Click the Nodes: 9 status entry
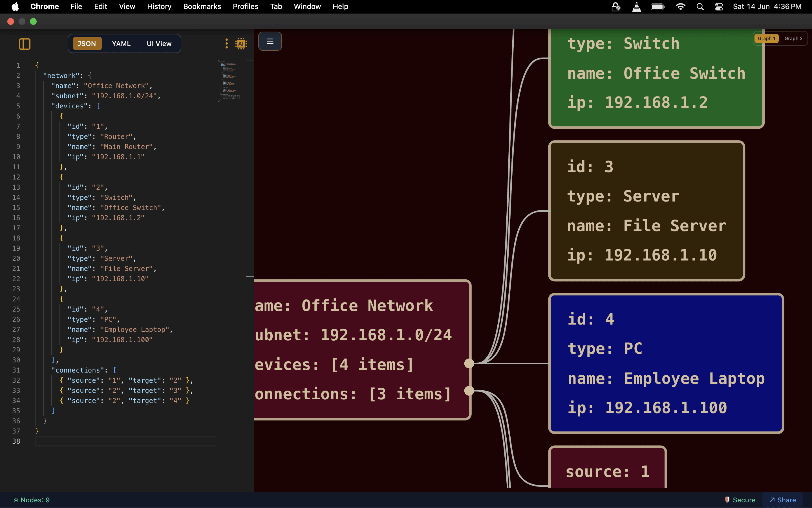This screenshot has height=508, width=812. point(32,500)
